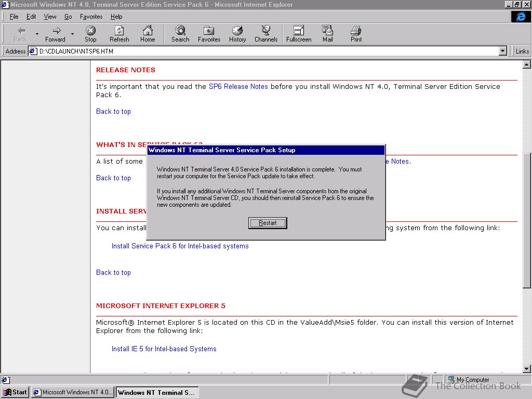Open the Favorites toolbar button

click(209, 34)
